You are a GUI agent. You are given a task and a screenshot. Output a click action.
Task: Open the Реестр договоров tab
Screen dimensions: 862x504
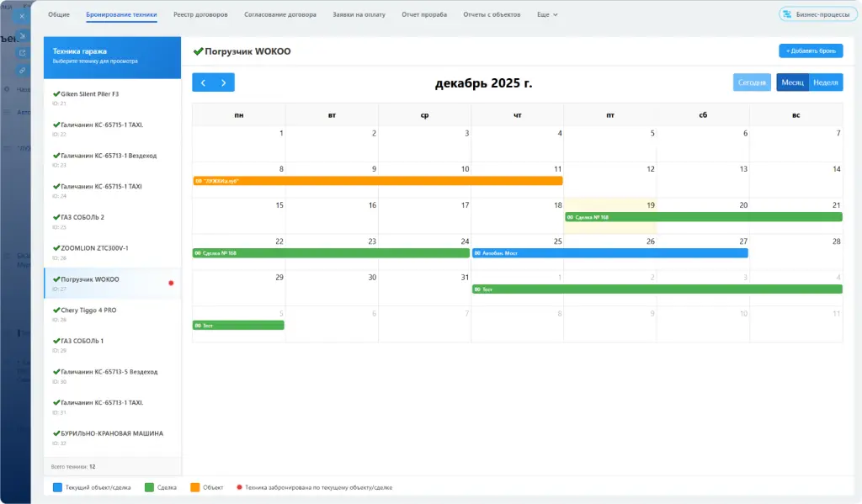[200, 14]
